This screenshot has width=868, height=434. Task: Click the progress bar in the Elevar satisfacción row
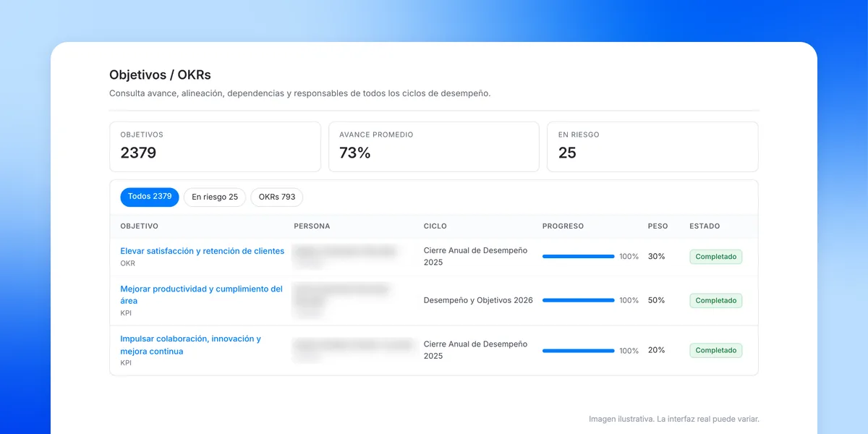tap(579, 257)
